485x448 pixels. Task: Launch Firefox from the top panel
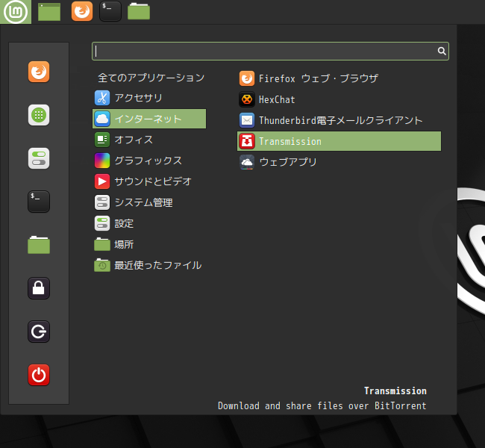tap(82, 11)
